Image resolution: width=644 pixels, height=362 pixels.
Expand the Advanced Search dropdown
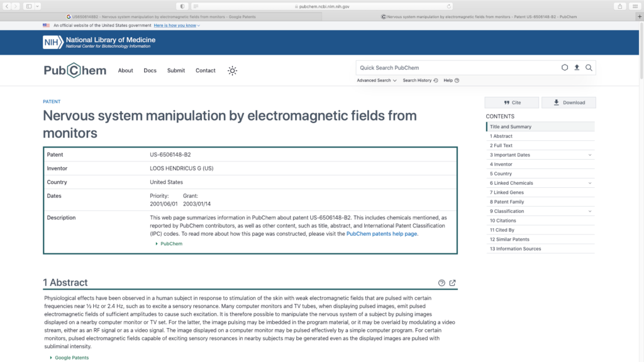tap(377, 80)
